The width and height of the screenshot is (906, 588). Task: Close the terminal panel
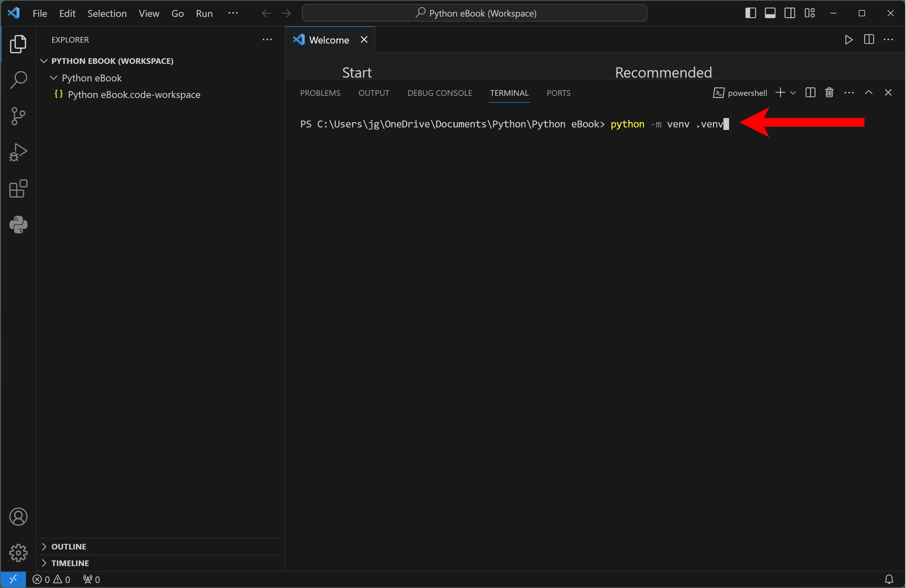click(888, 92)
